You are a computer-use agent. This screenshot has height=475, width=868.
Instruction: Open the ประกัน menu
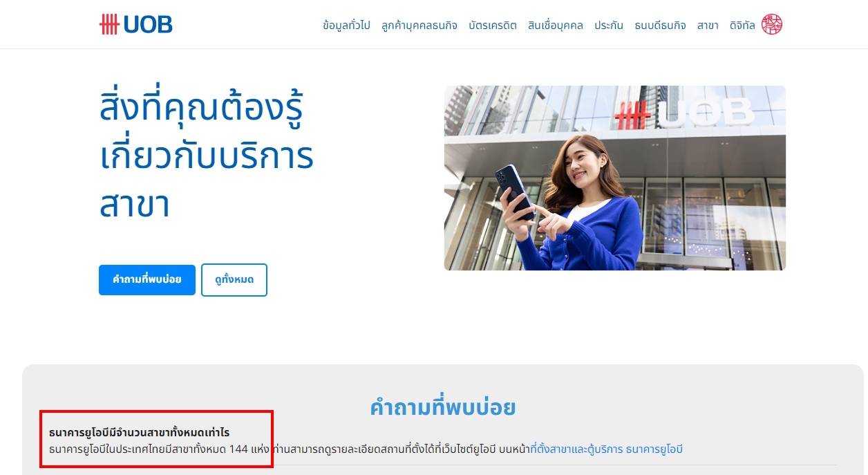pos(609,26)
